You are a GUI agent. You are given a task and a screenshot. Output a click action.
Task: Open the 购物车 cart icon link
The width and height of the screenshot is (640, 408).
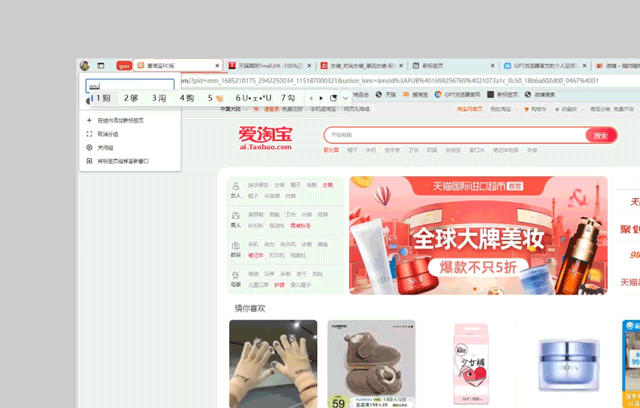(535, 109)
